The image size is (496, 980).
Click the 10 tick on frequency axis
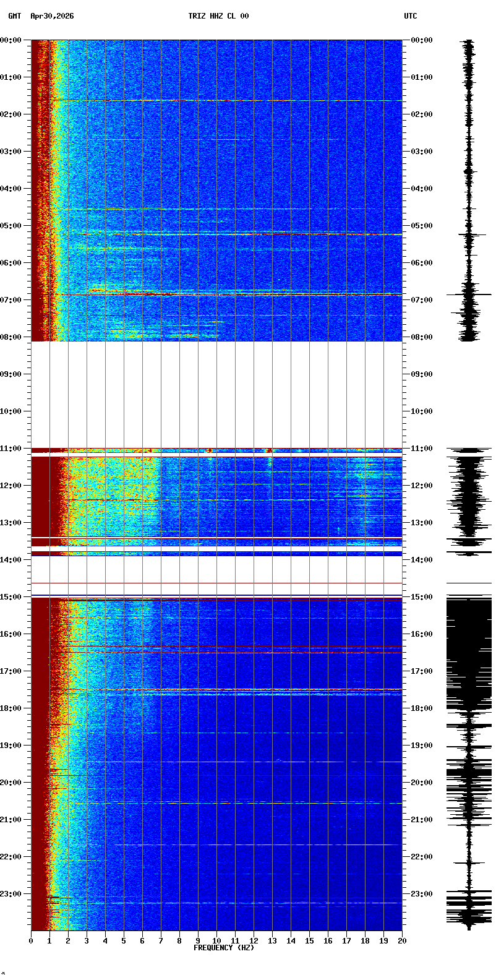(216, 941)
